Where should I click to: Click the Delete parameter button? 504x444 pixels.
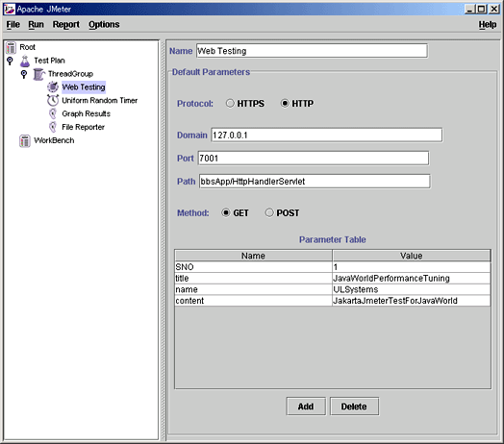pos(354,407)
